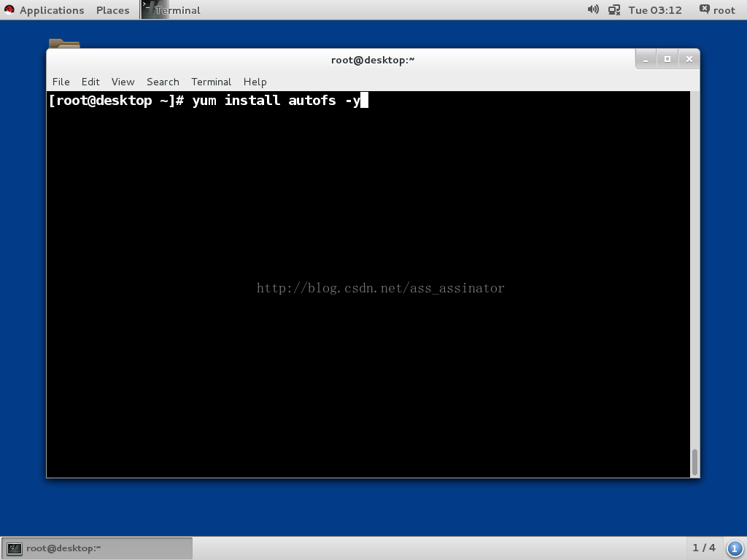Maximize the root@desktop terminal window
Viewport: 747px width, 560px height.
click(667, 60)
